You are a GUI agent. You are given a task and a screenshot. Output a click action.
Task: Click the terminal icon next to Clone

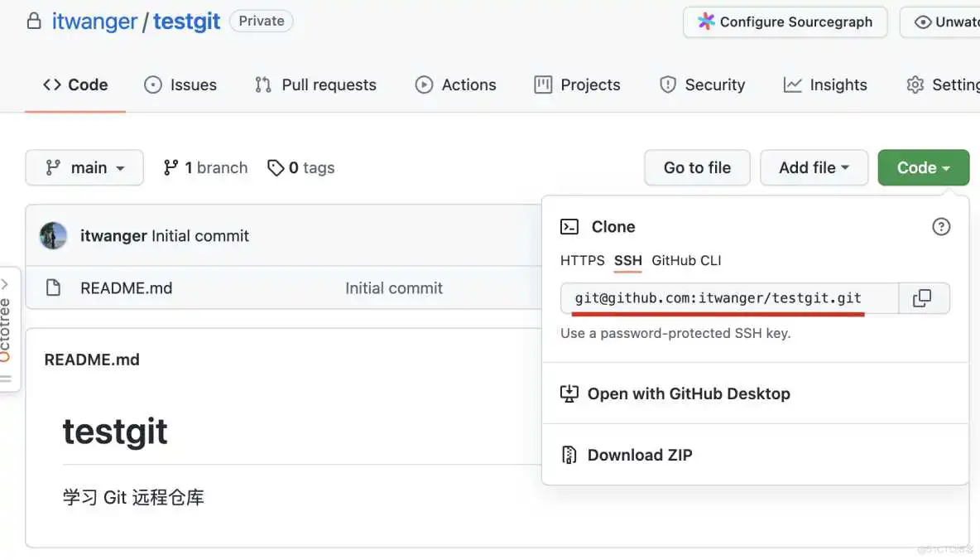tap(569, 226)
